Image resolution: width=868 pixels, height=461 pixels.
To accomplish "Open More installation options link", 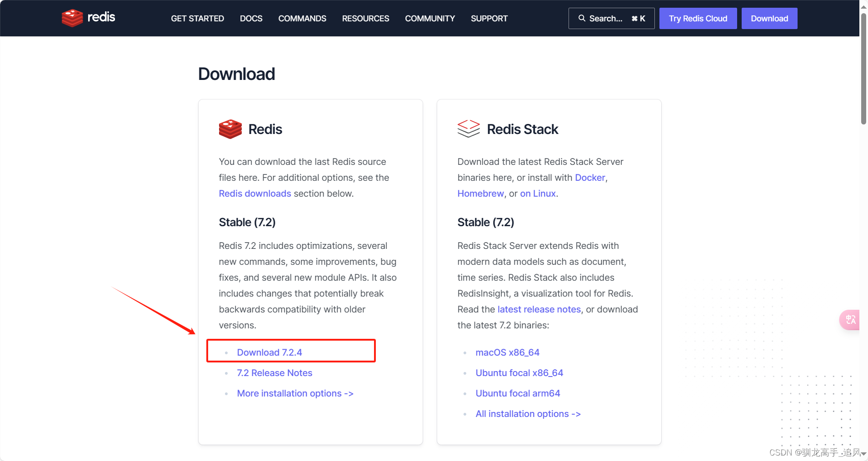I will 295,393.
